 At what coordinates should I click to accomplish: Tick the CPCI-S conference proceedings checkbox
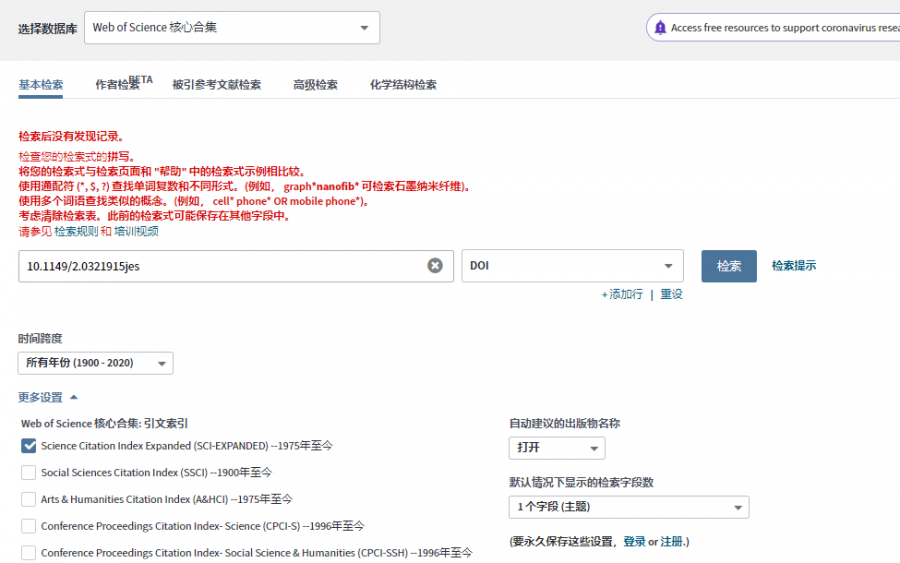[29, 526]
